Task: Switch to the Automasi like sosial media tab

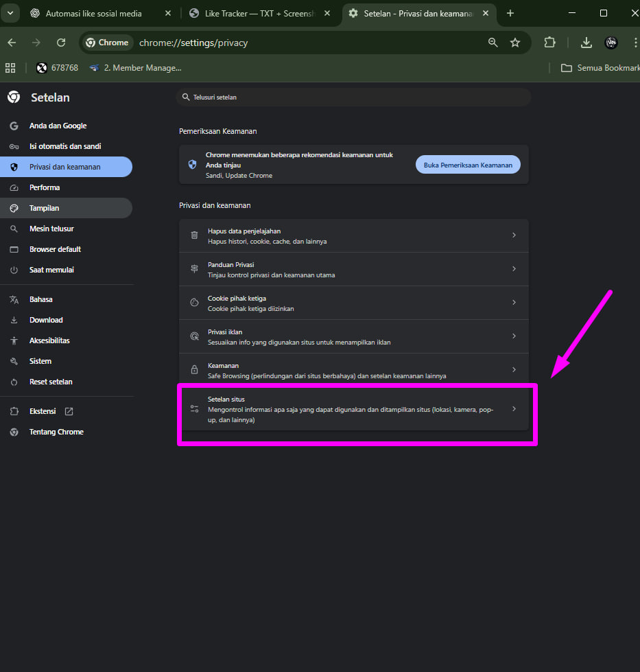Action: [x=93, y=13]
